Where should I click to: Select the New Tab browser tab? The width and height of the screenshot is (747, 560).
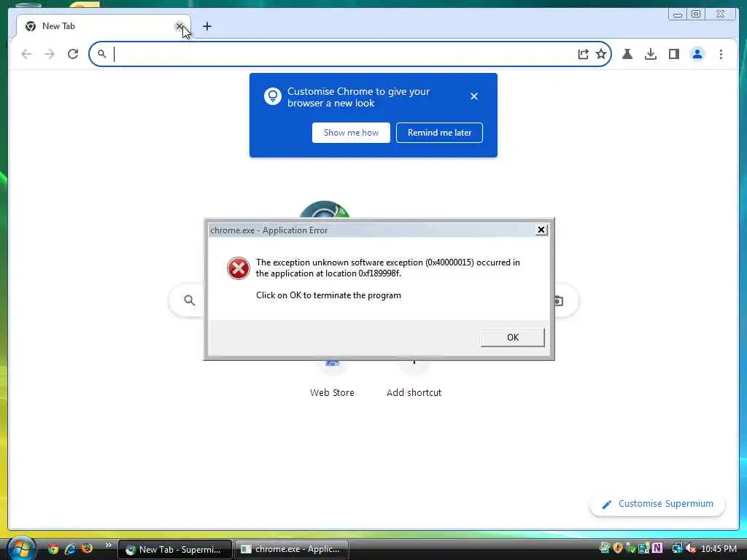point(103,26)
